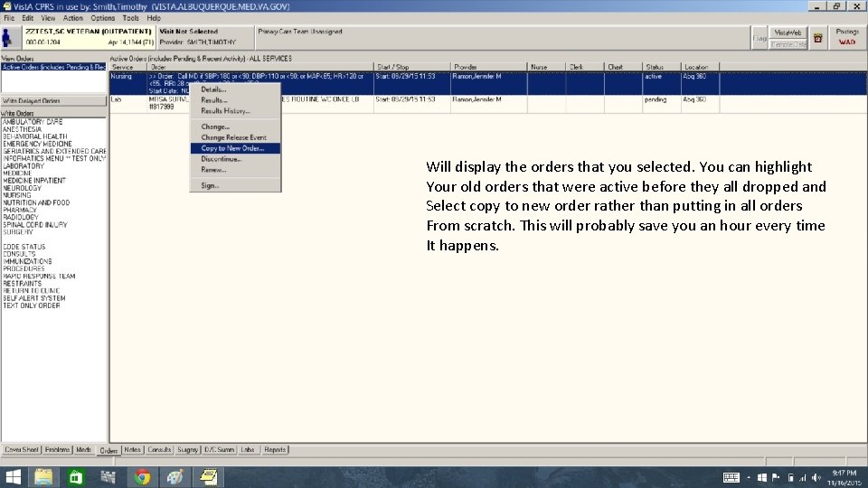
Task: Open the Windows Start button
Action: point(13,477)
